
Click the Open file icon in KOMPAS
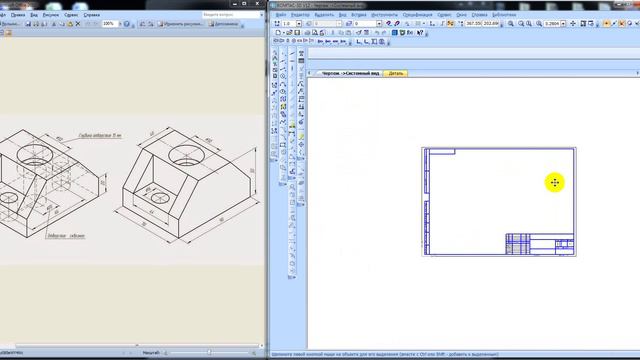(x=289, y=33)
